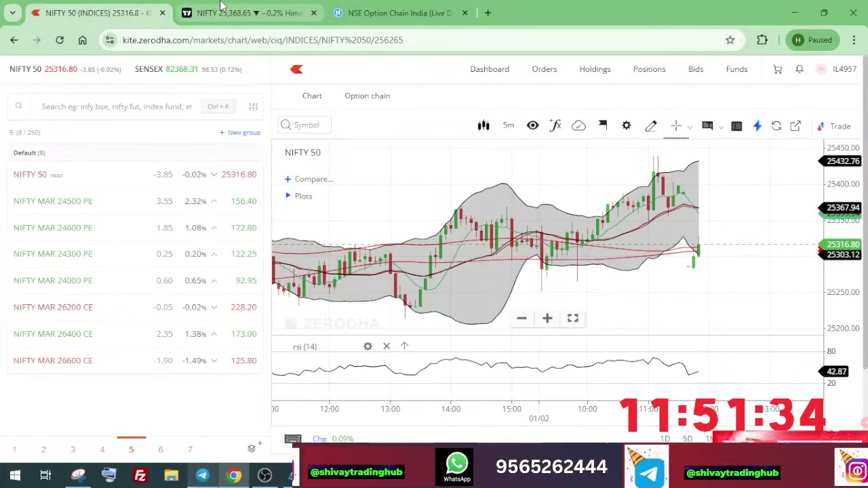
Task: Switch to watchlist page 3
Action: tap(73, 449)
